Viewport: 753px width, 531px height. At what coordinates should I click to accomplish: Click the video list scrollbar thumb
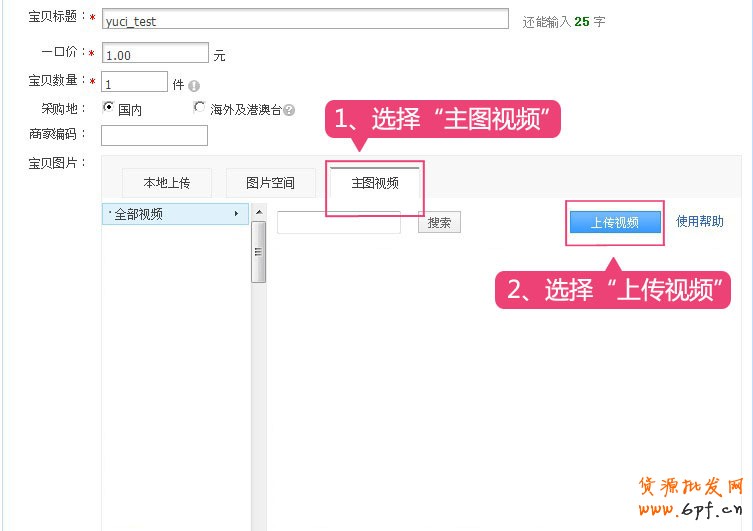pos(258,251)
